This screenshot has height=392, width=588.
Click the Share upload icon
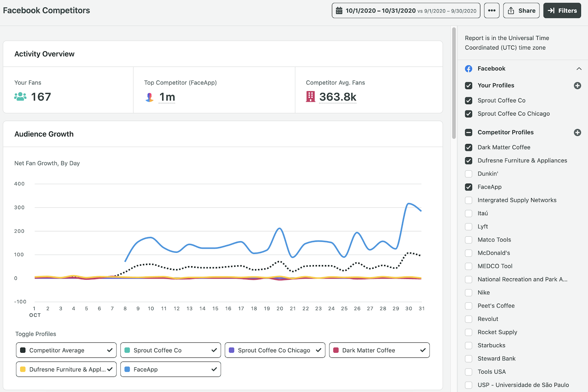(x=511, y=11)
